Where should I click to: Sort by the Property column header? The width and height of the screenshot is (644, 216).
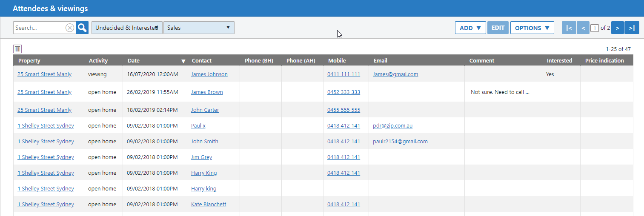coord(29,61)
